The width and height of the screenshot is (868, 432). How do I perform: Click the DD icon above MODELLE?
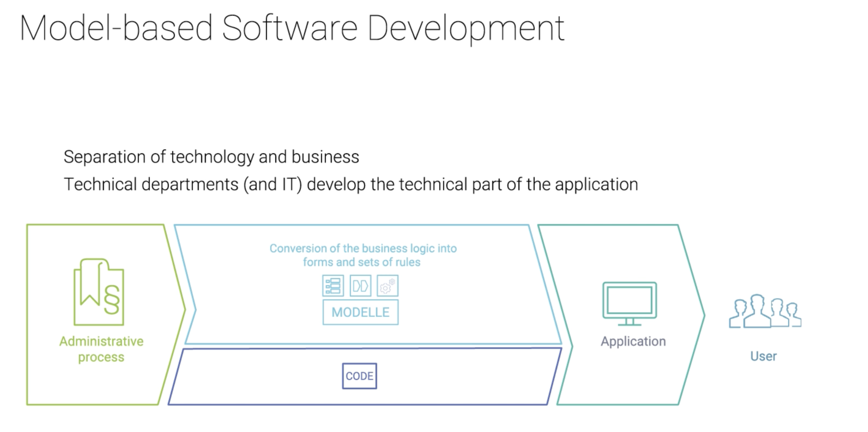click(x=360, y=286)
